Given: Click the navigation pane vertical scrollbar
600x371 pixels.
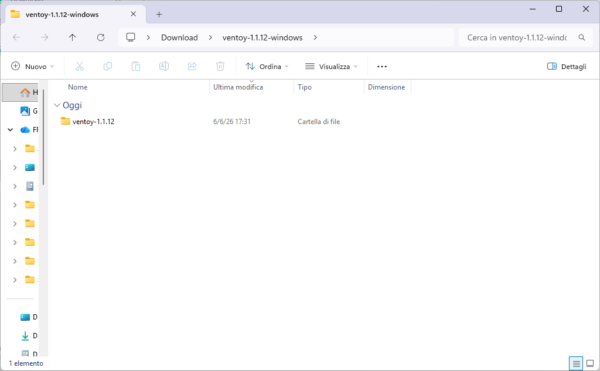Looking at the screenshot, I should 44,137.
